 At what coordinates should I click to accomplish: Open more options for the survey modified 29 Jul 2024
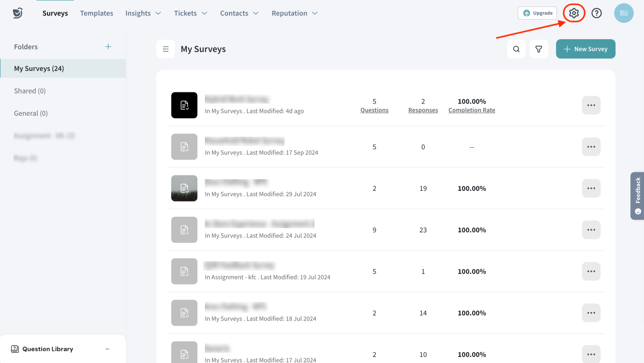tap(591, 188)
